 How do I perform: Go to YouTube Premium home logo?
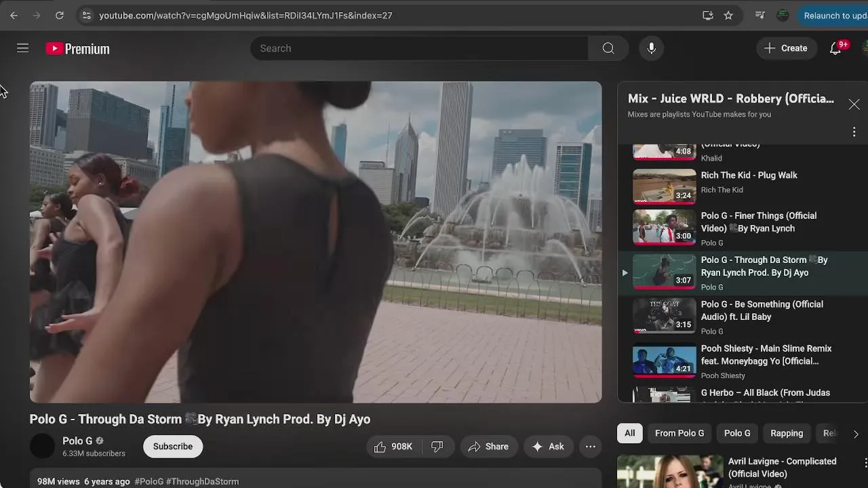click(77, 49)
